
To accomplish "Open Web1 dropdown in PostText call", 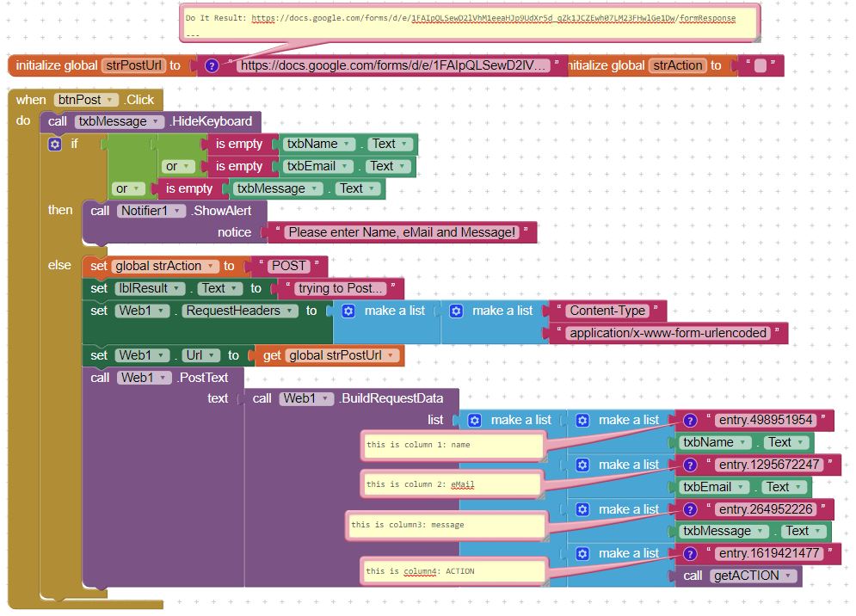I will click(x=145, y=378).
